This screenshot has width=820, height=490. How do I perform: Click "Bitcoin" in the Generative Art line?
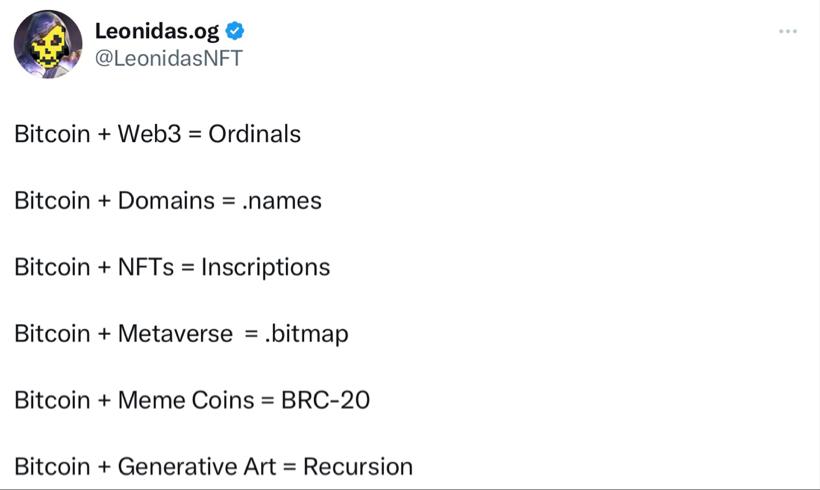click(x=52, y=467)
